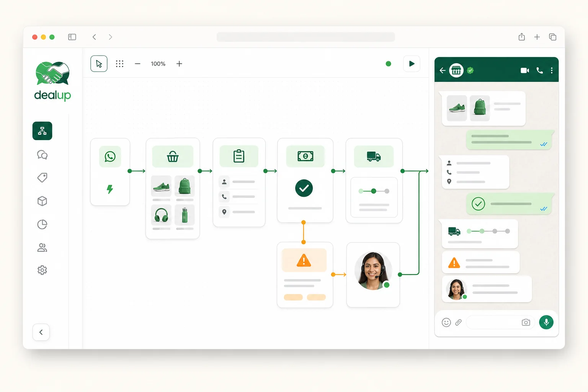Open the flow builder sidebar icon
This screenshot has height=392, width=588.
pyautogui.click(x=42, y=131)
